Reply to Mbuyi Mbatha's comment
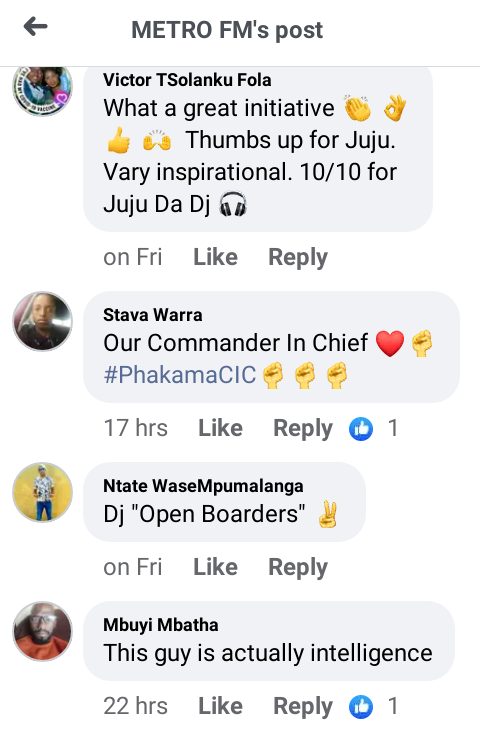The width and height of the screenshot is (480, 731). click(303, 707)
